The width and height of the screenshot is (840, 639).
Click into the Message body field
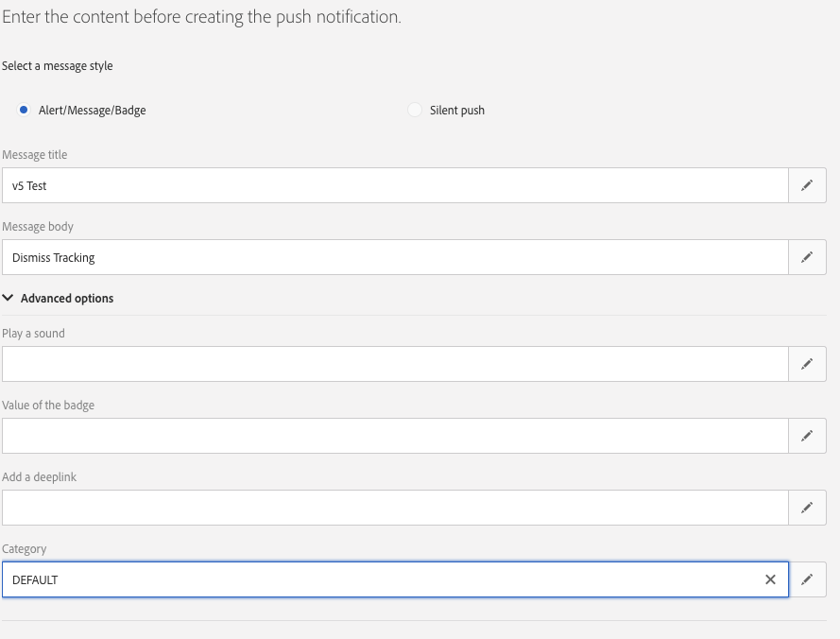tap(395, 257)
